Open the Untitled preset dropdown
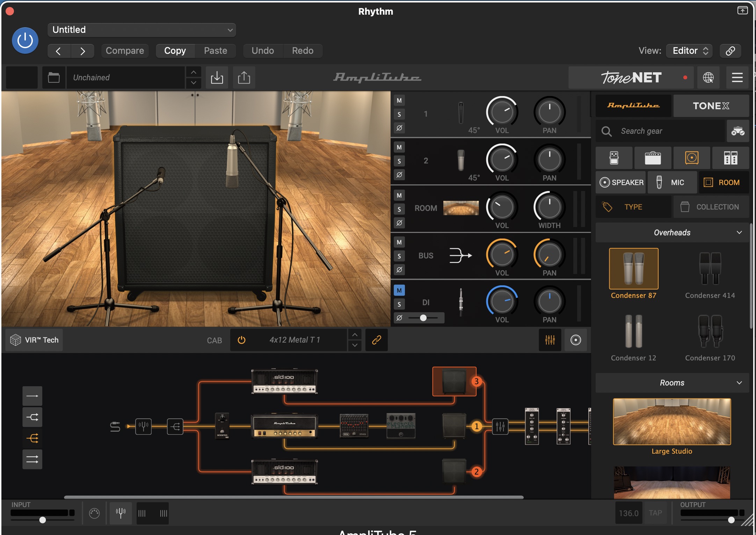Screen dimensions: 756x535 pos(141,30)
